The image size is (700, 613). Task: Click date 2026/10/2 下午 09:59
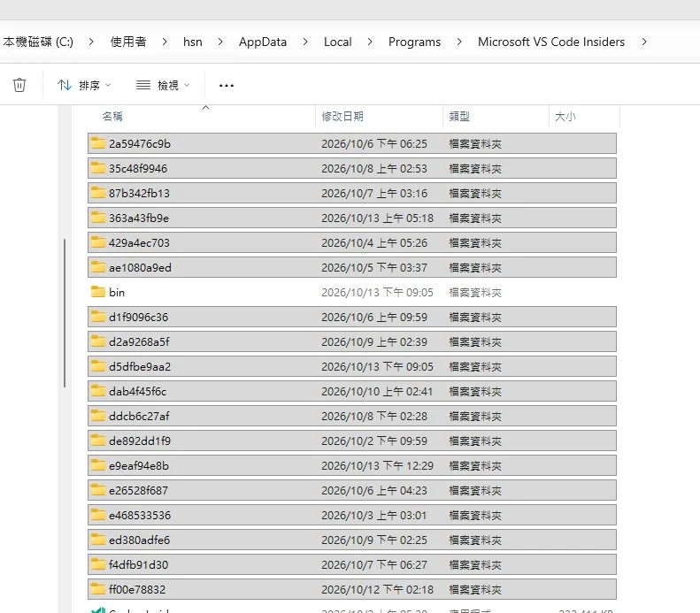click(x=374, y=441)
